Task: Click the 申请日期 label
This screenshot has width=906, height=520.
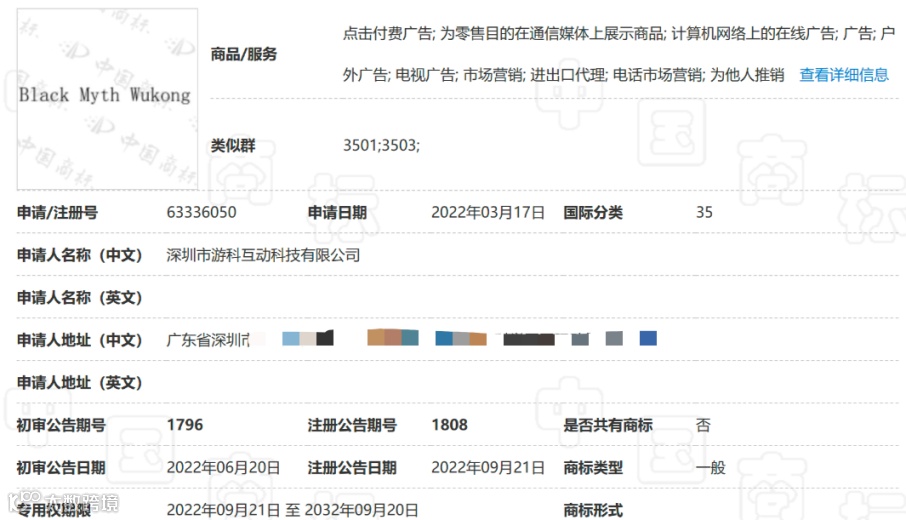Action: [x=337, y=213]
